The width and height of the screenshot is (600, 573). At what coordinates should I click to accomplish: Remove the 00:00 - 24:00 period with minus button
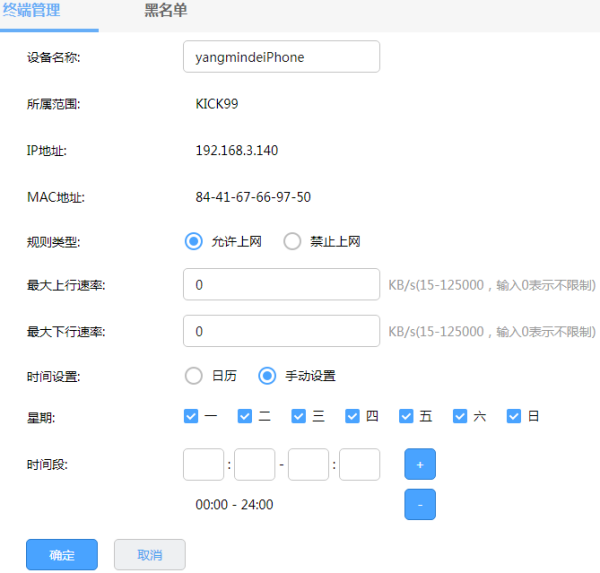pos(420,505)
